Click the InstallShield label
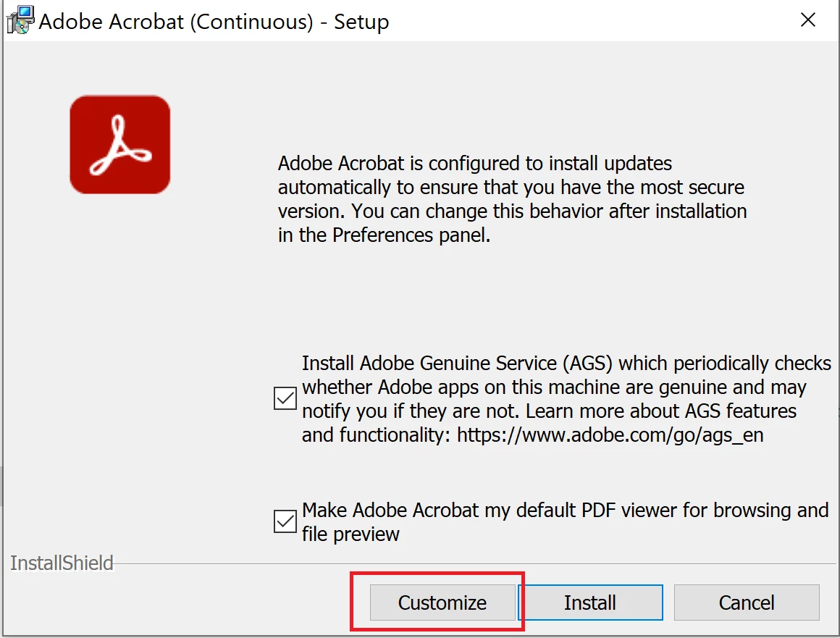840x638 pixels. 62,563
